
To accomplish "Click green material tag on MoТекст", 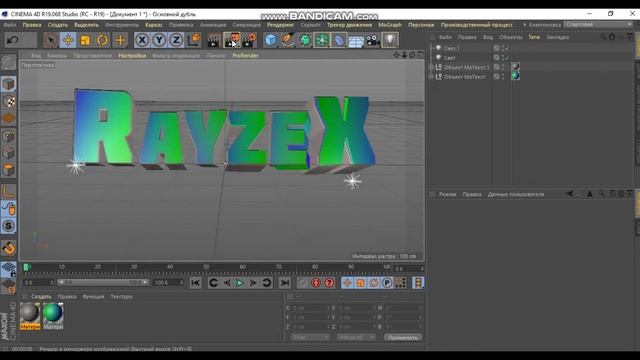I will coord(516,76).
